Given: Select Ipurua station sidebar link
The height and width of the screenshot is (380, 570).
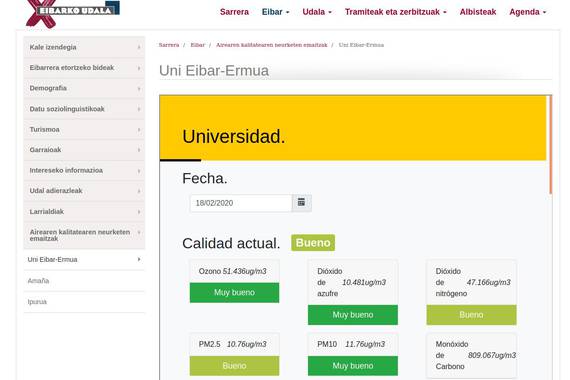Looking at the screenshot, I should (x=84, y=302).
